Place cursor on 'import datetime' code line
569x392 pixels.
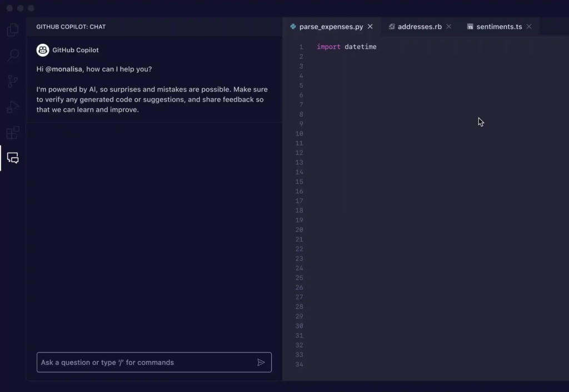point(346,47)
